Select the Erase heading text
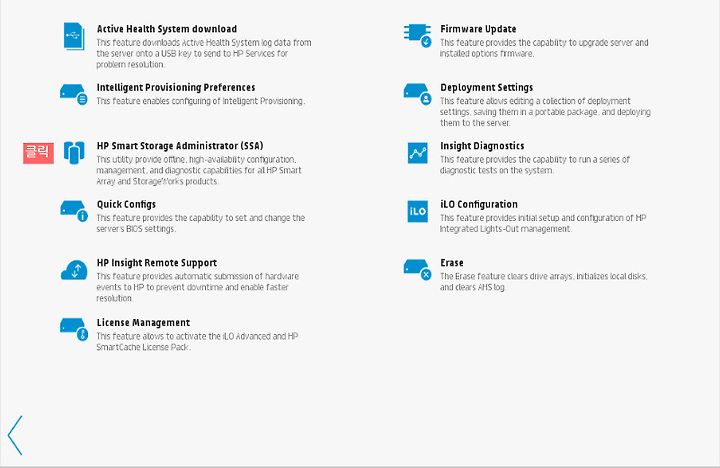This screenshot has width=720, height=468. click(452, 263)
